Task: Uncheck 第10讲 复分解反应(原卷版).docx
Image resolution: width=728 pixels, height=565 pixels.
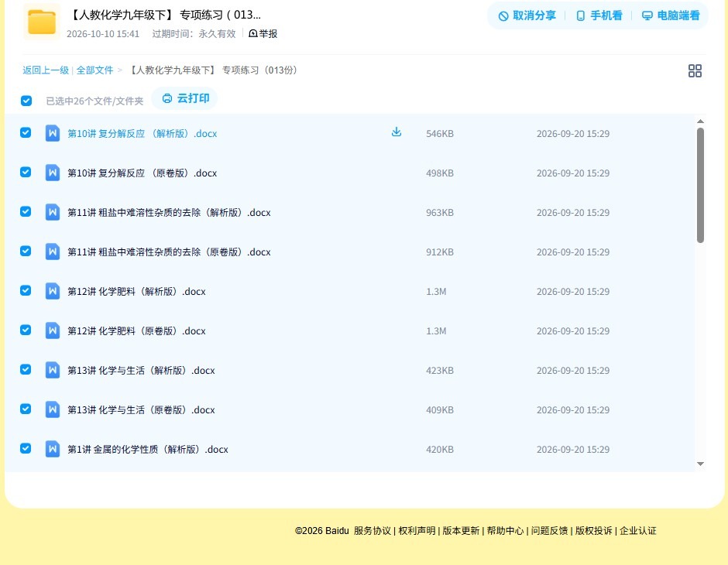Action: click(26, 172)
